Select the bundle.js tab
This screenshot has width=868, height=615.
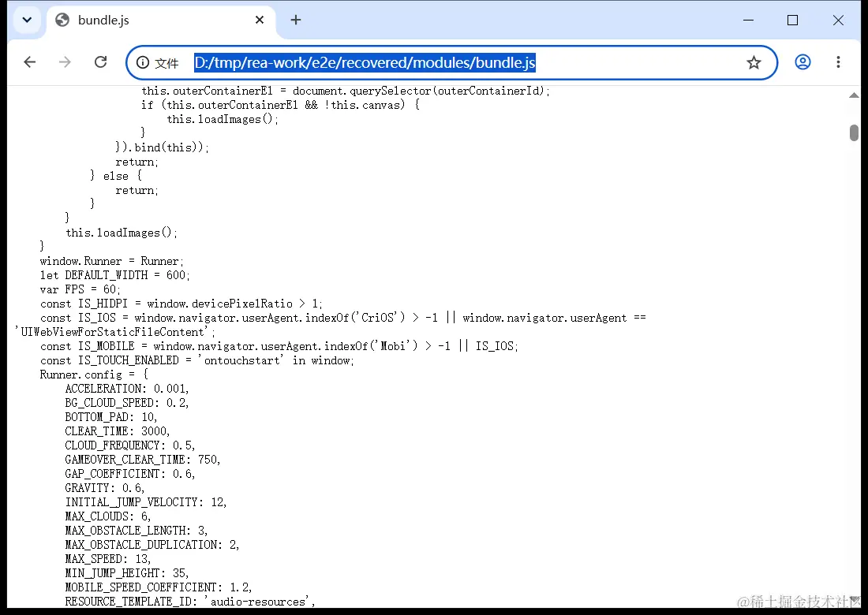pyautogui.click(x=160, y=20)
